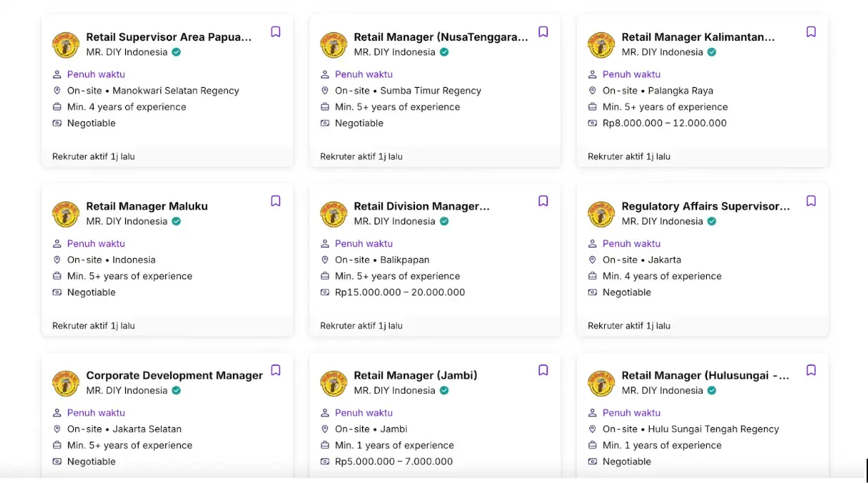Save the Retail Division Manager job
This screenshot has width=868, height=484.
point(543,201)
